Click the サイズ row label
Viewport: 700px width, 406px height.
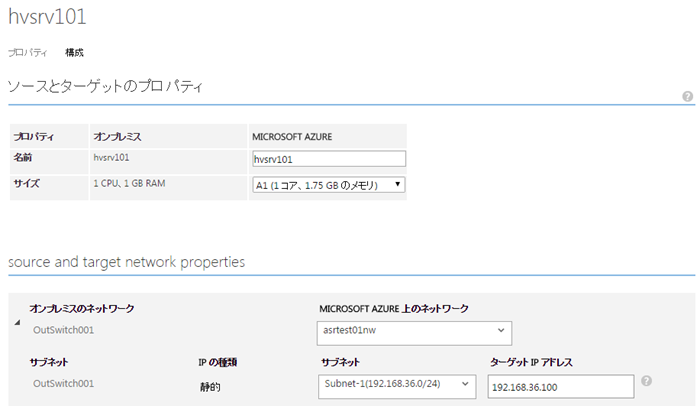pos(26,183)
